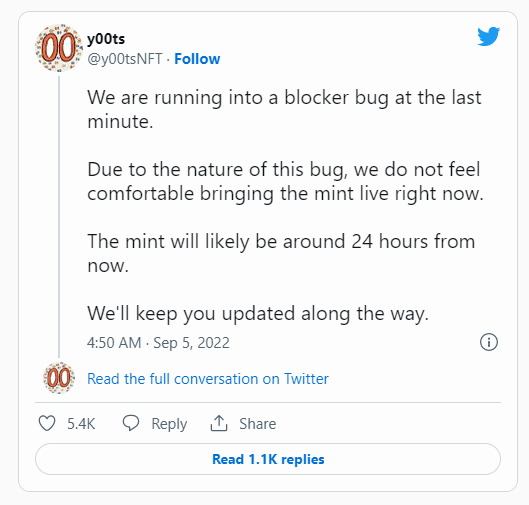Click the 5.4K likes count
The height and width of the screenshot is (505, 529).
click(x=81, y=424)
